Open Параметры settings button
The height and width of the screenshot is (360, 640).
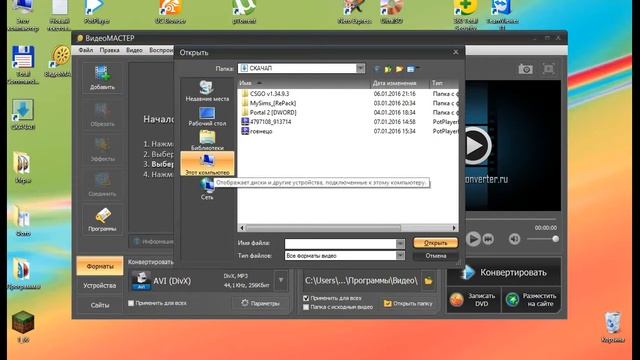[x=260, y=303]
